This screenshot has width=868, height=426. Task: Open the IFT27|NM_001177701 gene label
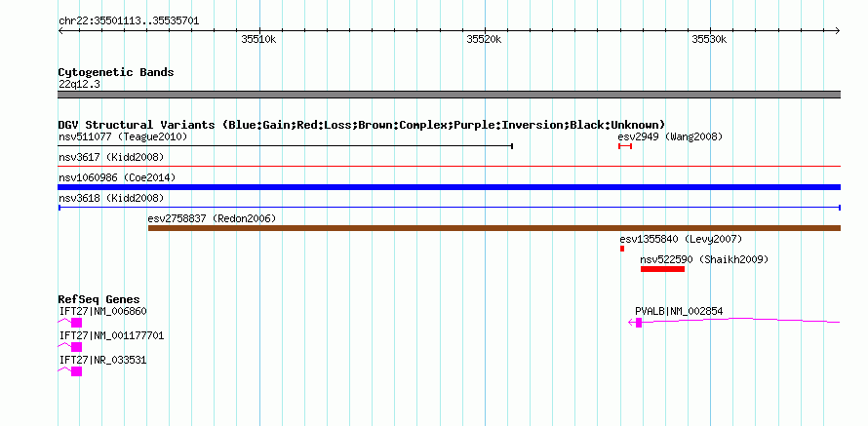pyautogui.click(x=111, y=335)
